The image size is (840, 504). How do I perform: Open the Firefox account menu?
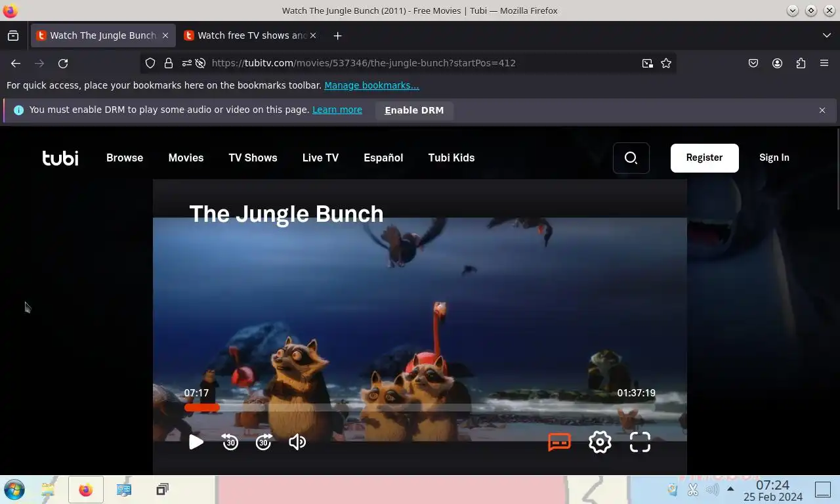(777, 63)
